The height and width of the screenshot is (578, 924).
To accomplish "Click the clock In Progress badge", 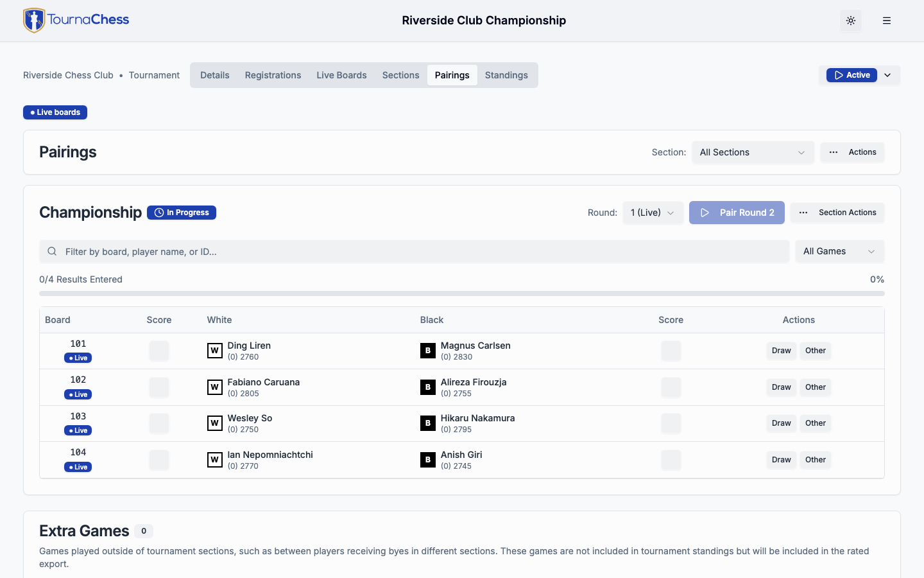I will (x=182, y=213).
